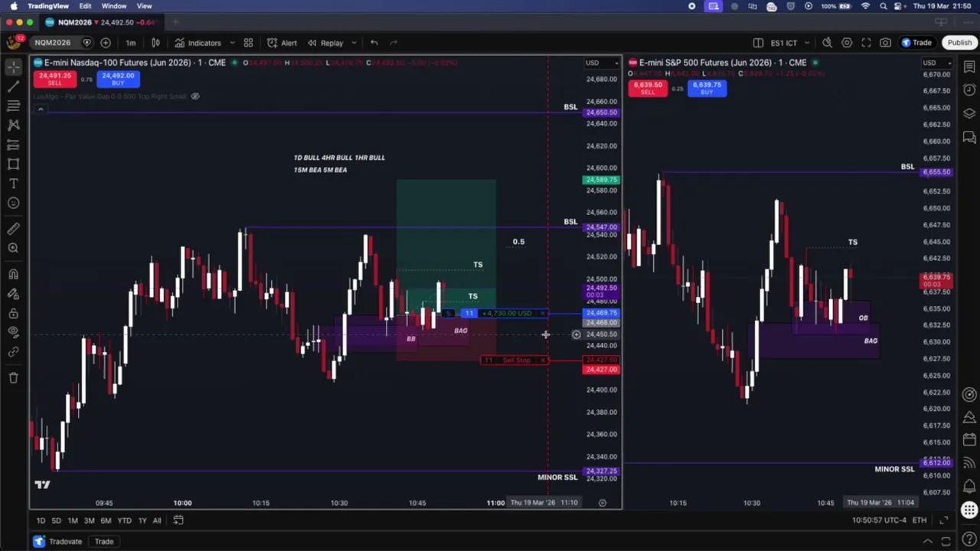Open the Edit menu in macOS menu bar
The image size is (980, 551).
tap(85, 6)
